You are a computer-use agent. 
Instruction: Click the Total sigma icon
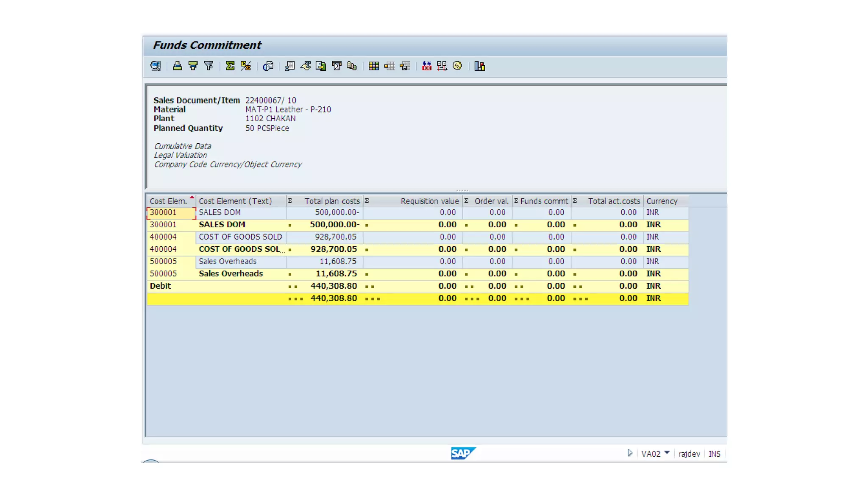[230, 66]
